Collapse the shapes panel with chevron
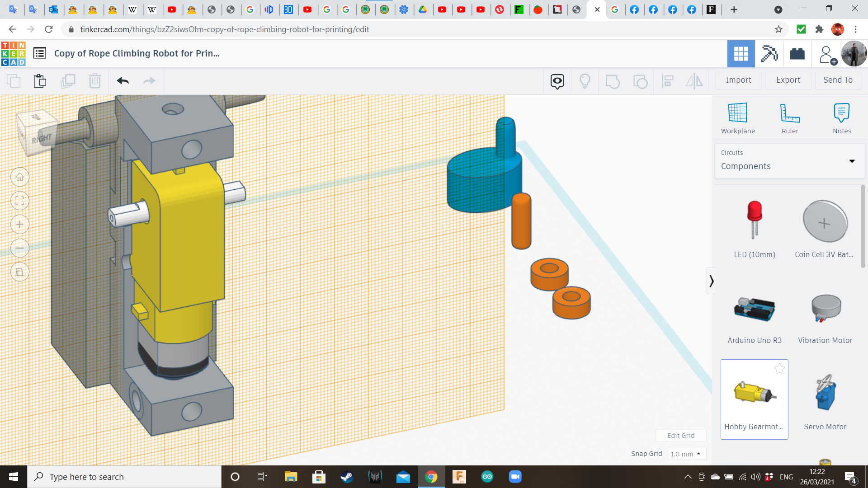The image size is (868, 488). point(711,281)
